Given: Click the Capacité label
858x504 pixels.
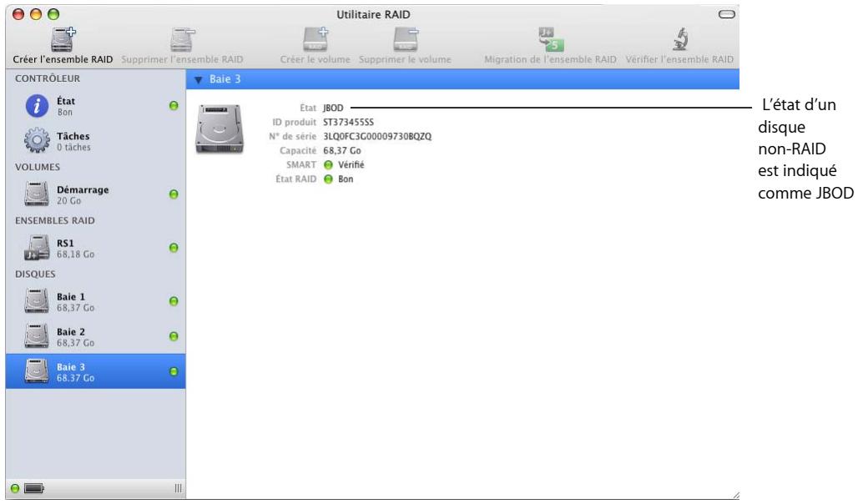Looking at the screenshot, I should (298, 150).
